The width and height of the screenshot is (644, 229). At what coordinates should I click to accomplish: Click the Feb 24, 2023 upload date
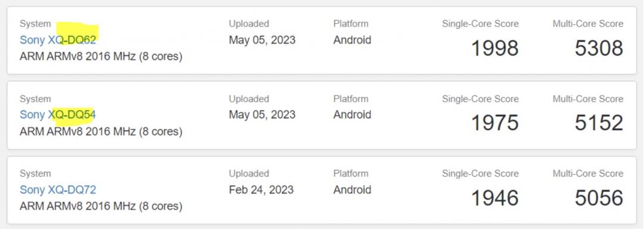coord(261,190)
